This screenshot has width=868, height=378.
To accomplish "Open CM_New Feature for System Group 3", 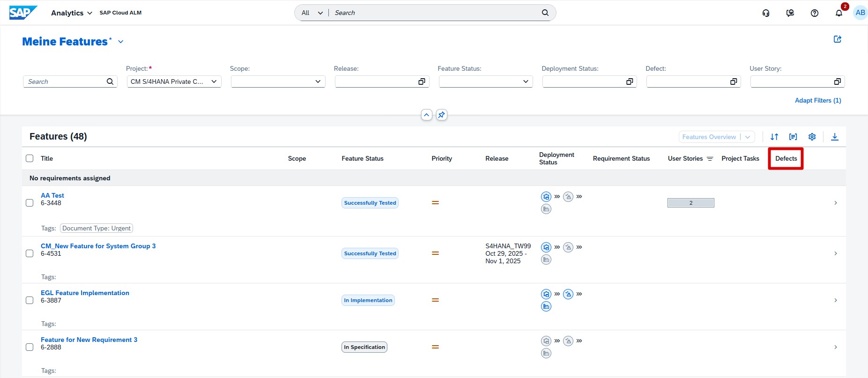I will pyautogui.click(x=98, y=246).
